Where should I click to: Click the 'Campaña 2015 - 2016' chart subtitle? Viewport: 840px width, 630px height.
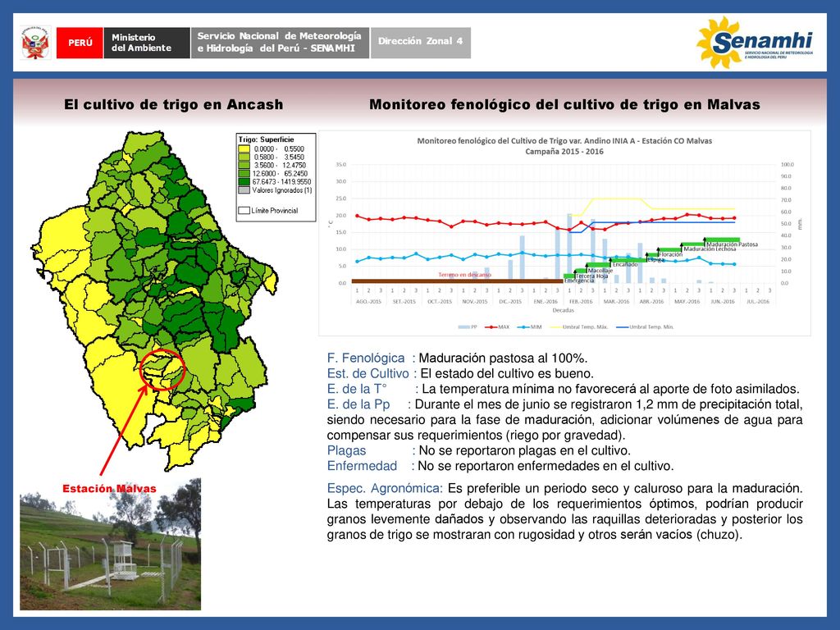564,152
